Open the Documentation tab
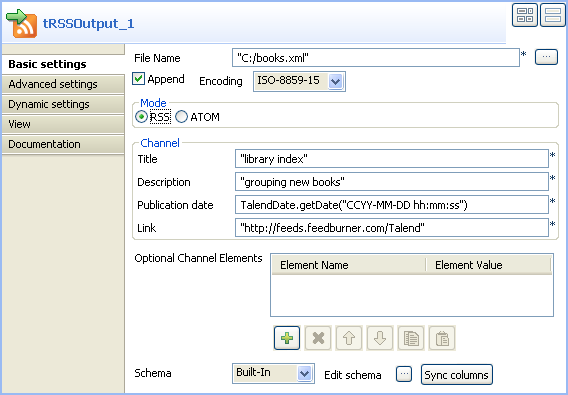 (x=63, y=144)
